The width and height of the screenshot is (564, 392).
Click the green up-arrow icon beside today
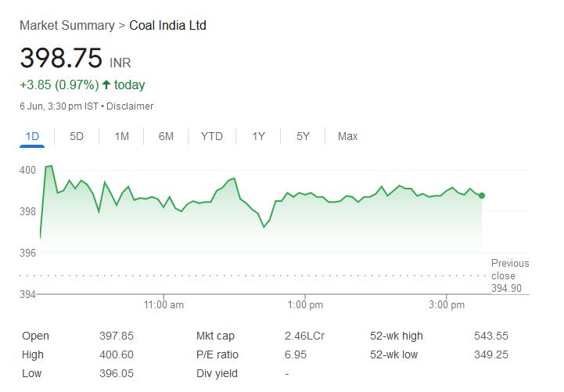pyautogui.click(x=106, y=85)
